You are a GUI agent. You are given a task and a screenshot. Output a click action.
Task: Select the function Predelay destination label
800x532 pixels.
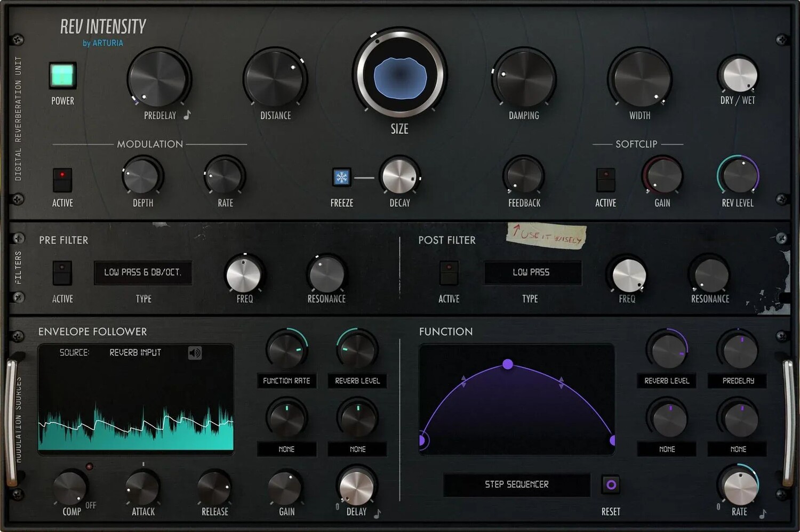point(738,381)
